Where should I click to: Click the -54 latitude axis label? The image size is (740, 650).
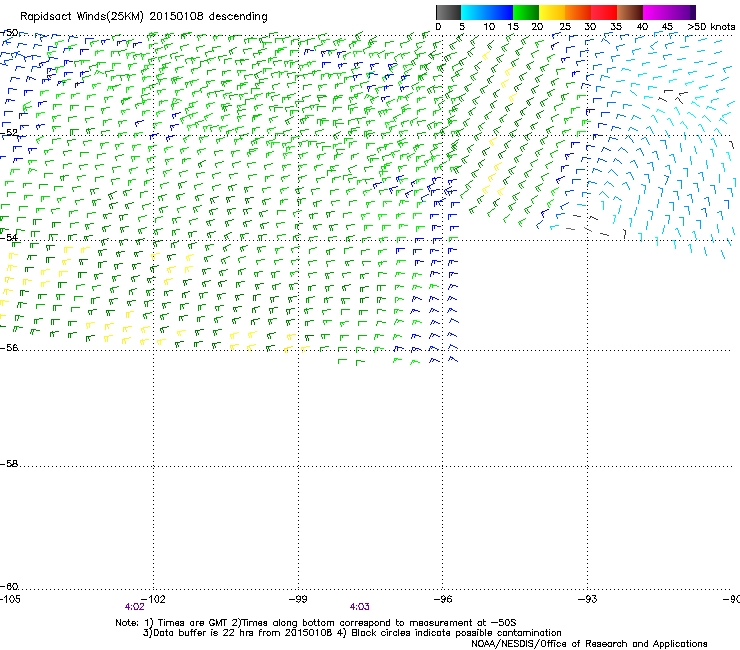tap(9, 237)
